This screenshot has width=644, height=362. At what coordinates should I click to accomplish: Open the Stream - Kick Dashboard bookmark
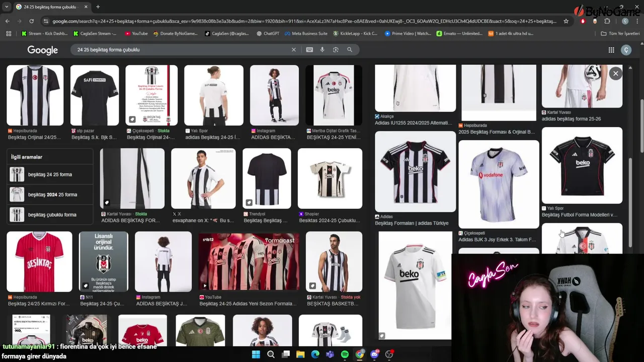click(x=44, y=34)
